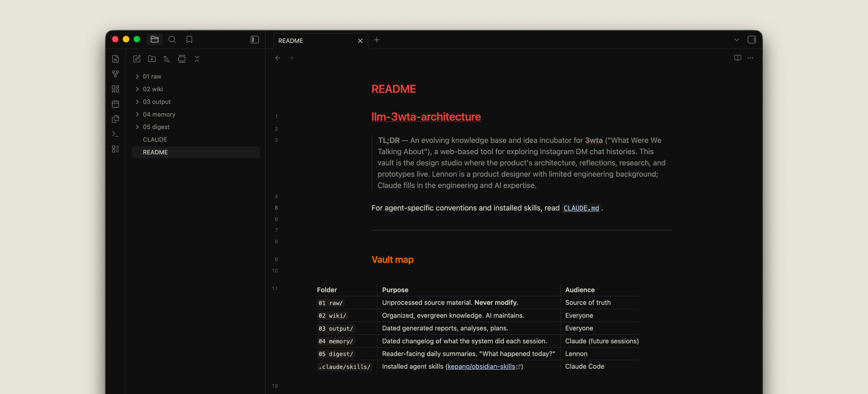
Task: Open the bookmarks pane icon
Action: point(189,39)
